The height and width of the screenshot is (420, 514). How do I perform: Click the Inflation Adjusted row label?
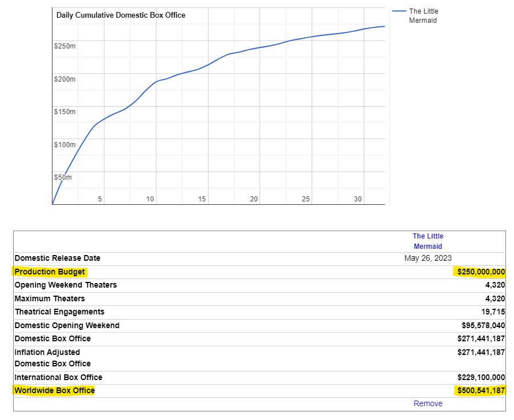point(47,352)
